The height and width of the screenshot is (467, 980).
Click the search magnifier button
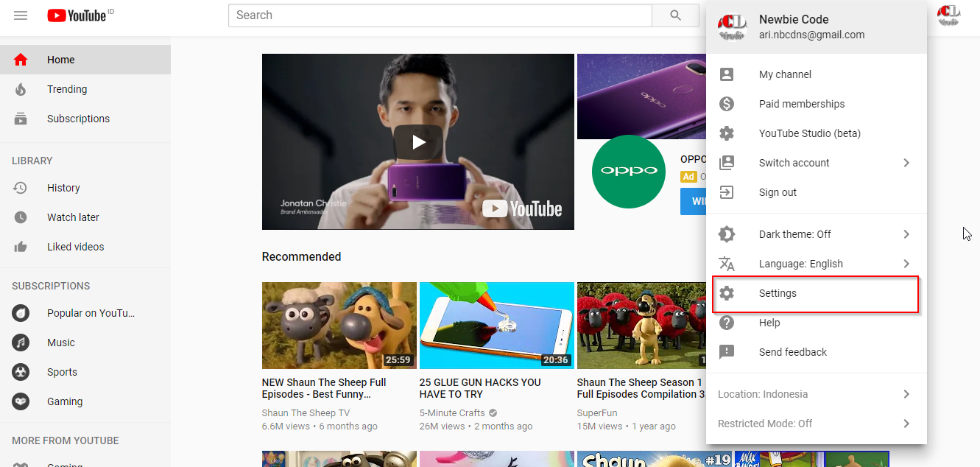click(x=675, y=15)
